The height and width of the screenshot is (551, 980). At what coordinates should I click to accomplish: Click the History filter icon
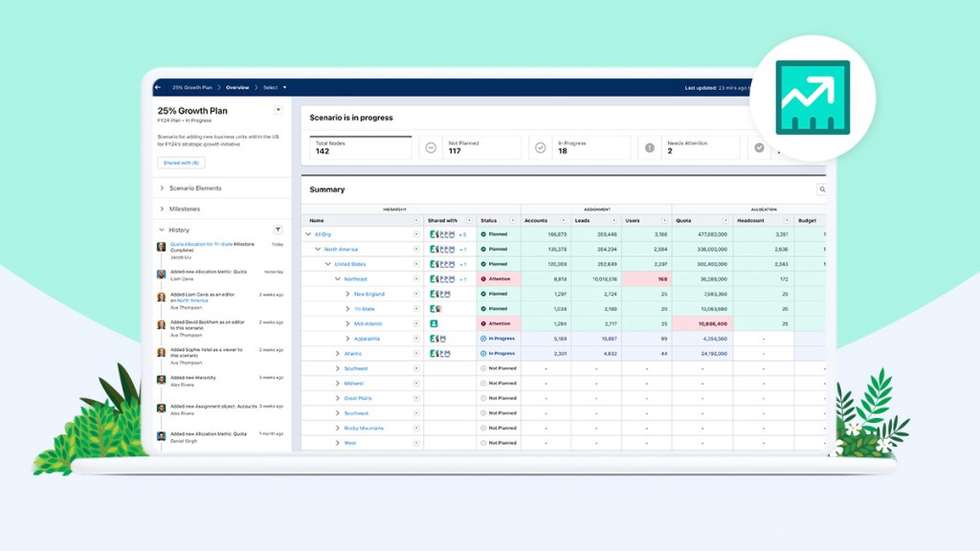coord(278,230)
